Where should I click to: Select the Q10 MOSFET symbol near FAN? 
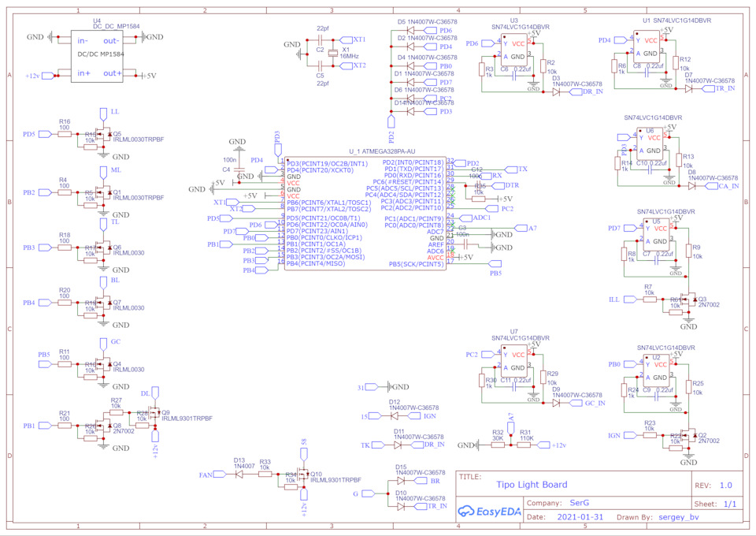pos(303,475)
